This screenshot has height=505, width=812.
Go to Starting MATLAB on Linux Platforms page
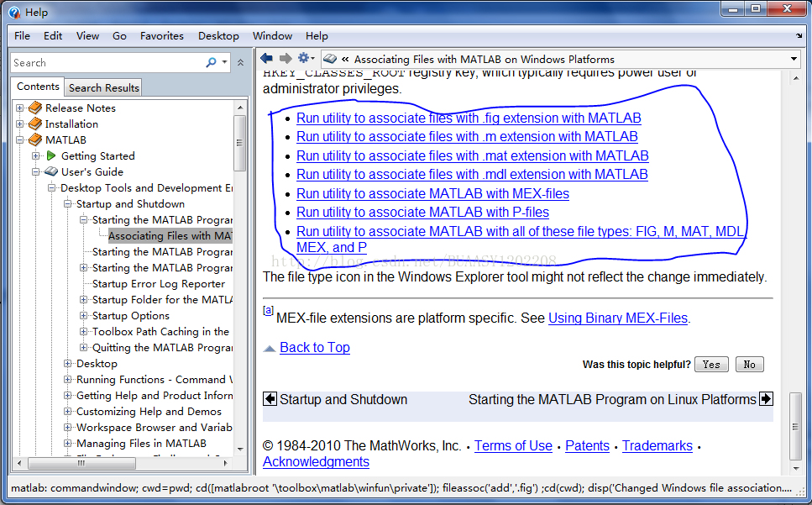point(612,399)
